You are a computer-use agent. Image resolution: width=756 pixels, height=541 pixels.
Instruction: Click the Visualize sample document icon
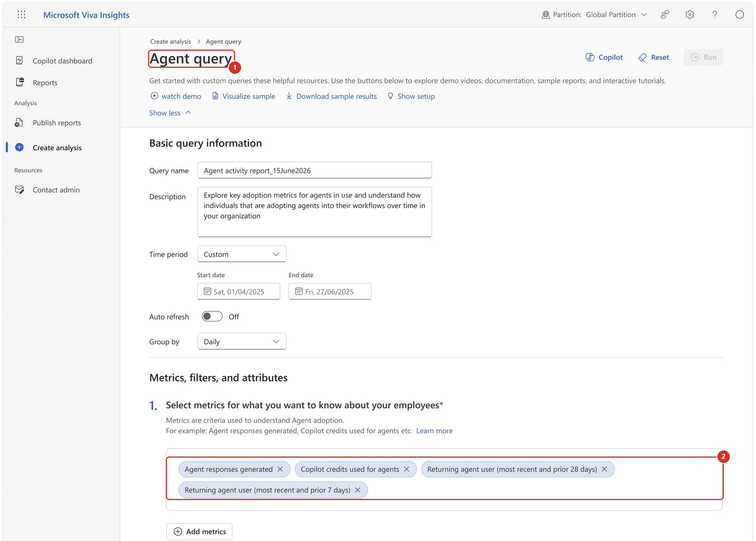point(215,96)
